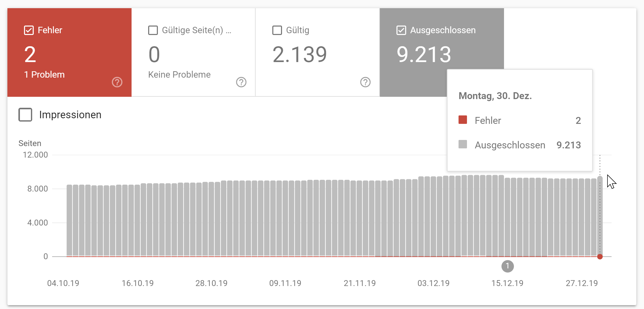Click the Ausgeschlossen count 9.213 in the tooltip
Viewport: 644px width, 309px height.
tap(569, 145)
